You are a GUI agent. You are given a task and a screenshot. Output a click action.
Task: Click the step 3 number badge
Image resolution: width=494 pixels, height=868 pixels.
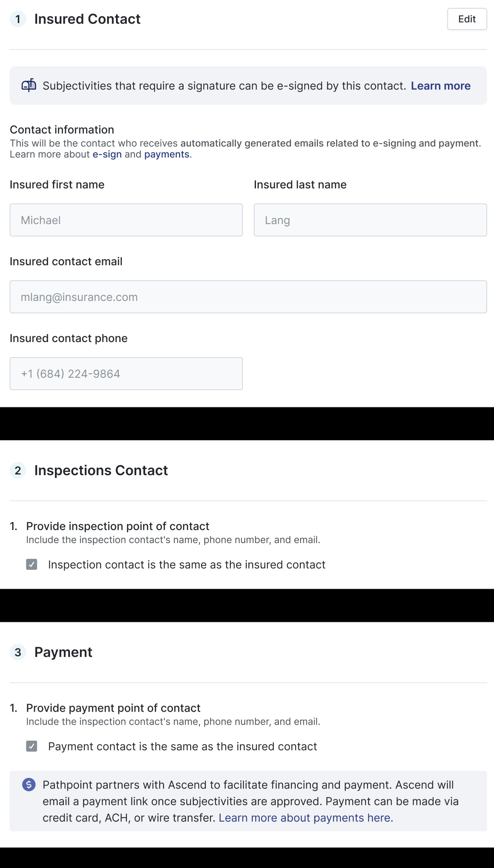(x=18, y=652)
